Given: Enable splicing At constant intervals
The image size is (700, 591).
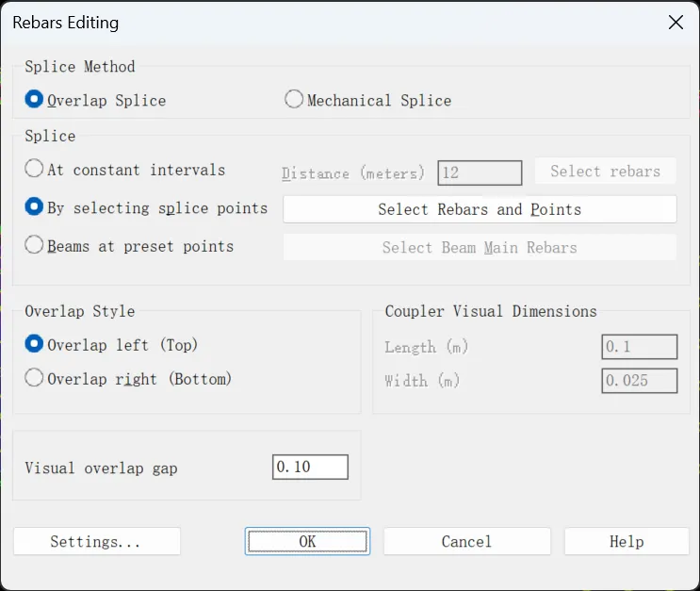Looking at the screenshot, I should click(x=125, y=170).
